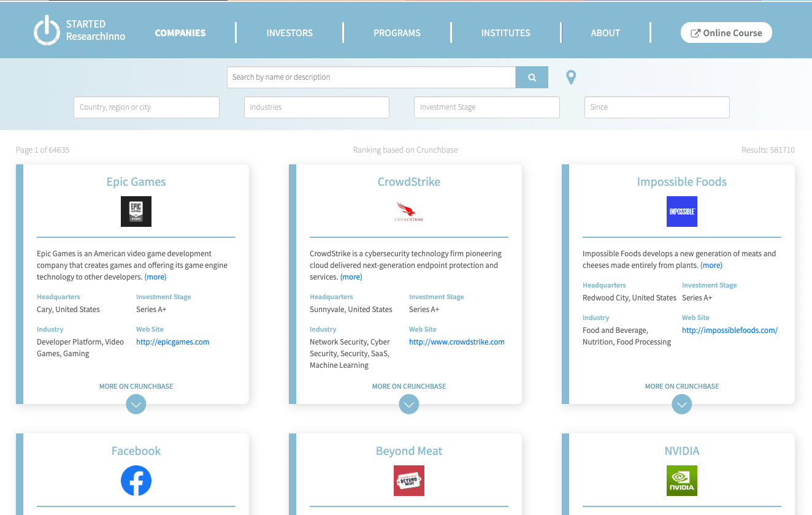This screenshot has width=812, height=515.
Task: Expand the CrowdStrike card chevron
Action: 409,404
